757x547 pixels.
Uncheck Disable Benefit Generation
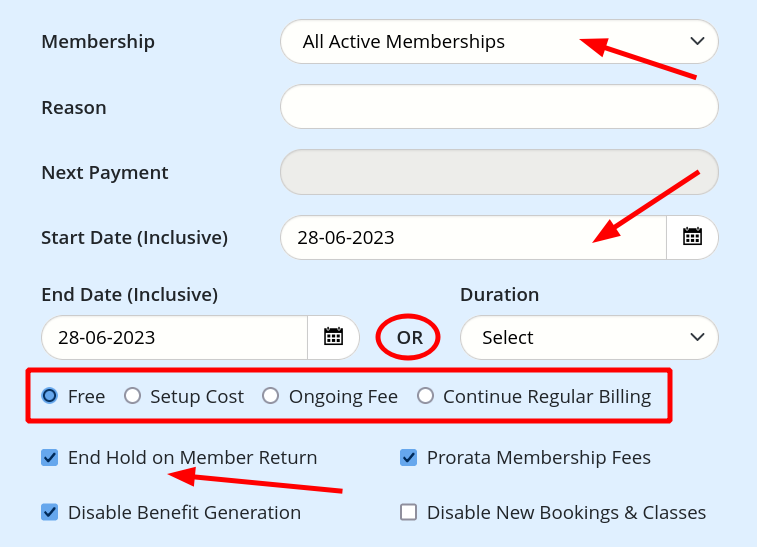click(49, 512)
